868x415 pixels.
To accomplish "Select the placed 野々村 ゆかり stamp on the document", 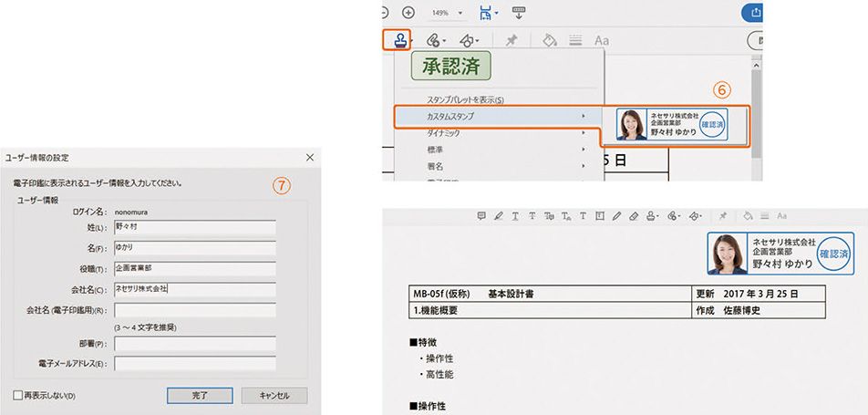I will [x=780, y=254].
